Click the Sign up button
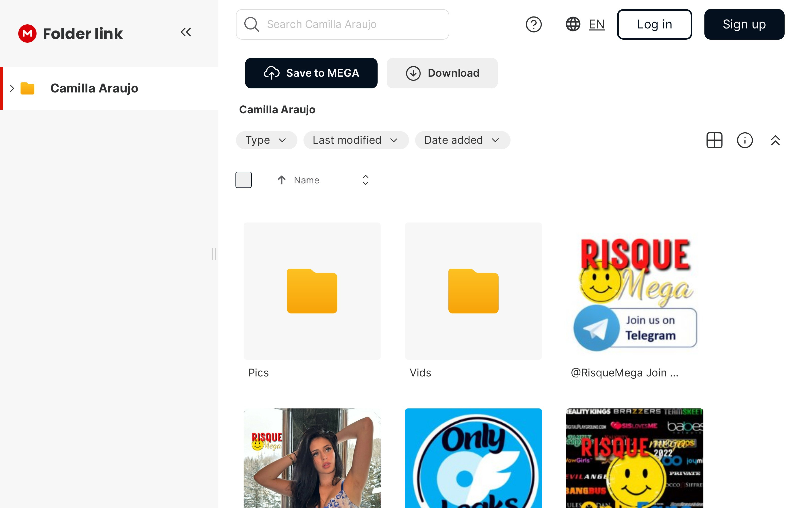The width and height of the screenshot is (812, 508). [x=744, y=24]
